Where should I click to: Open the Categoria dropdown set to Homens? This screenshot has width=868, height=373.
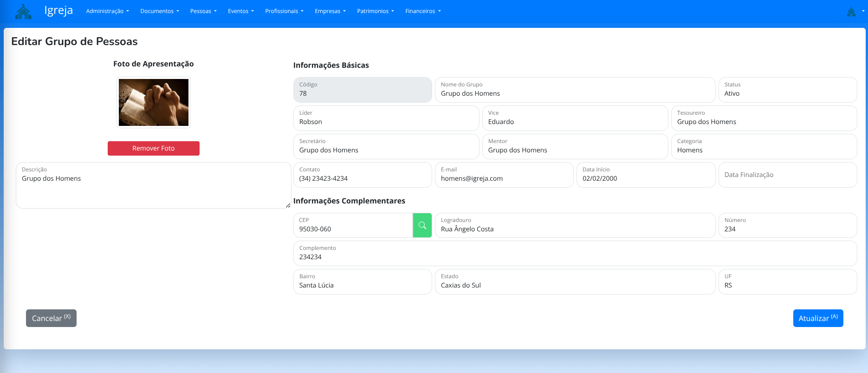764,146
